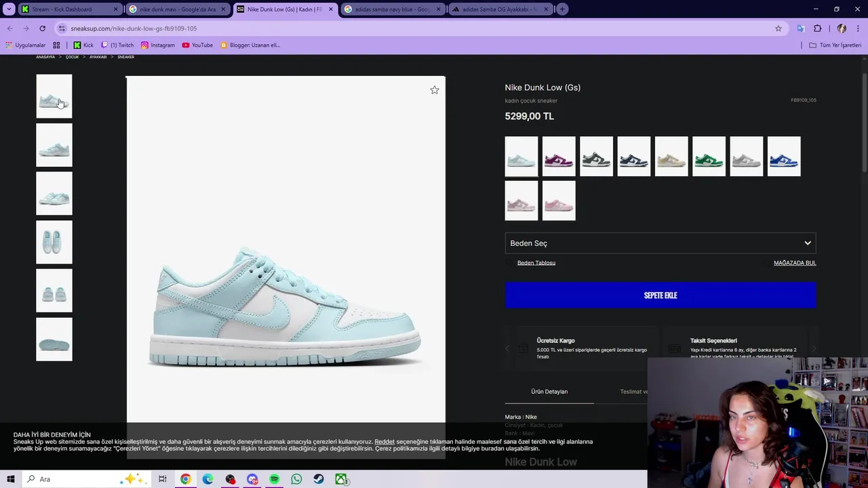Show top-down pair view thumbnail
868x488 pixels.
click(54, 242)
